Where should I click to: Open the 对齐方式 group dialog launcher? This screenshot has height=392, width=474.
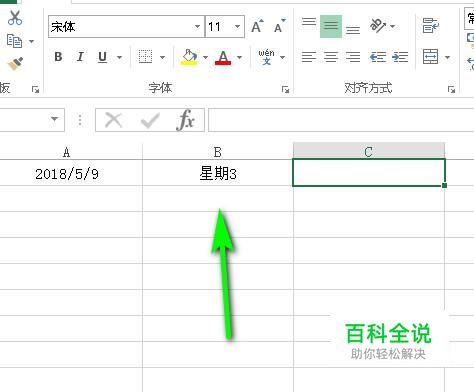point(451,89)
